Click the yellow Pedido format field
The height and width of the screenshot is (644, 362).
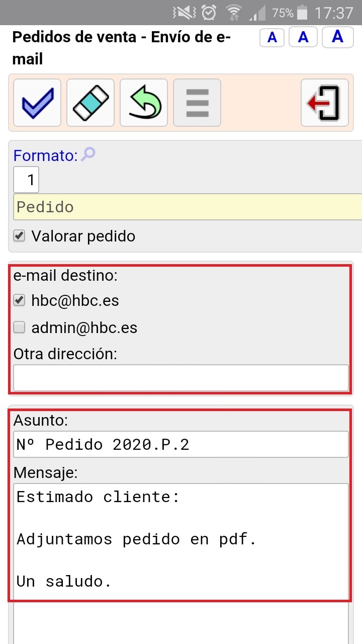(187, 207)
